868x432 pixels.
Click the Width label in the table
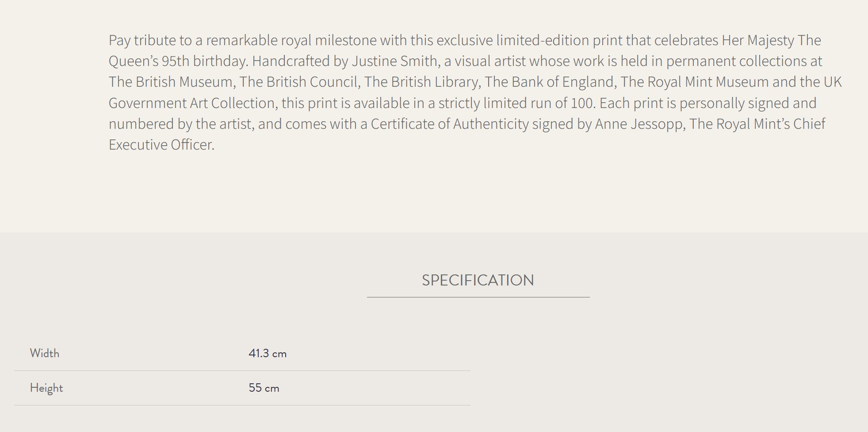pos(44,353)
